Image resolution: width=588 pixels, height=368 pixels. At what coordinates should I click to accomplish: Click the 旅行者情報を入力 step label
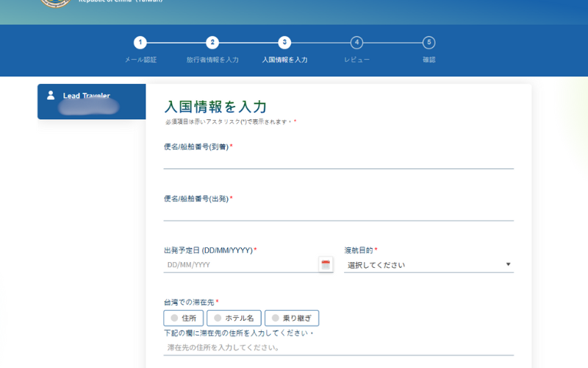(212, 60)
